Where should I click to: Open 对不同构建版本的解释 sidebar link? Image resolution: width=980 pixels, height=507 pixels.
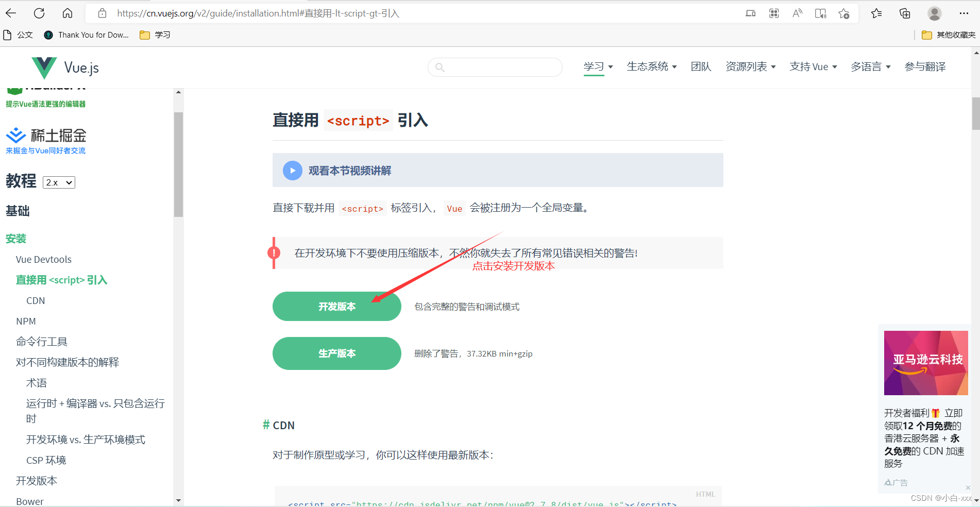point(67,362)
